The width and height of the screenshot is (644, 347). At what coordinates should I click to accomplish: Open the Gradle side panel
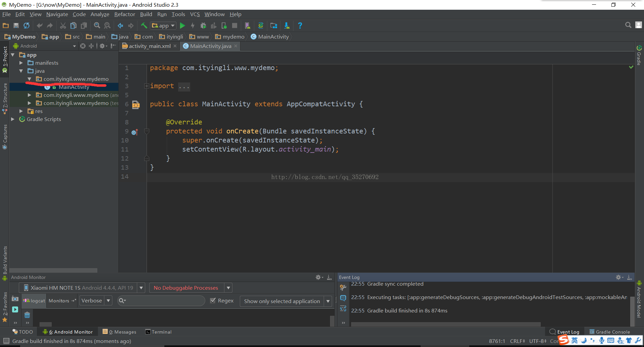tap(639, 55)
